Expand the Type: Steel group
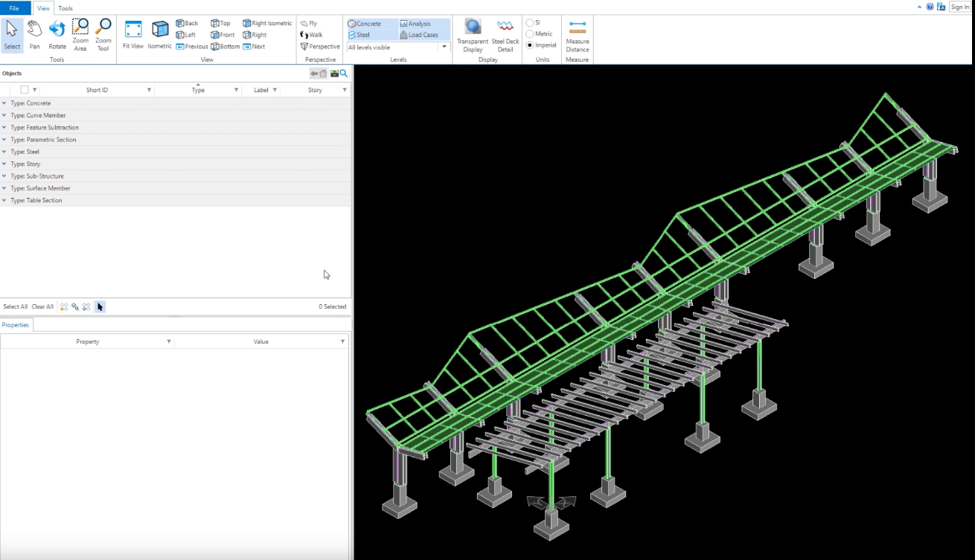Image resolution: width=975 pixels, height=560 pixels. point(4,152)
